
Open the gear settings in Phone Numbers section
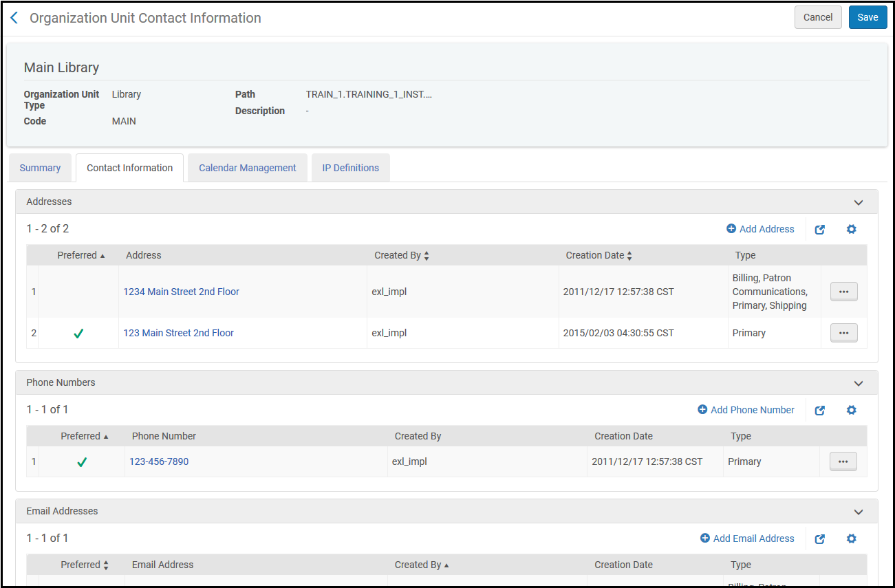852,410
